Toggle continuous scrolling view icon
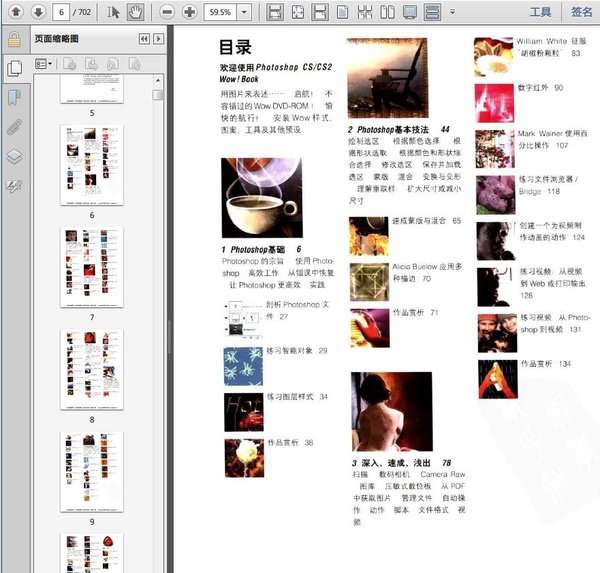Viewport: 600px width, 573px height. (x=432, y=12)
